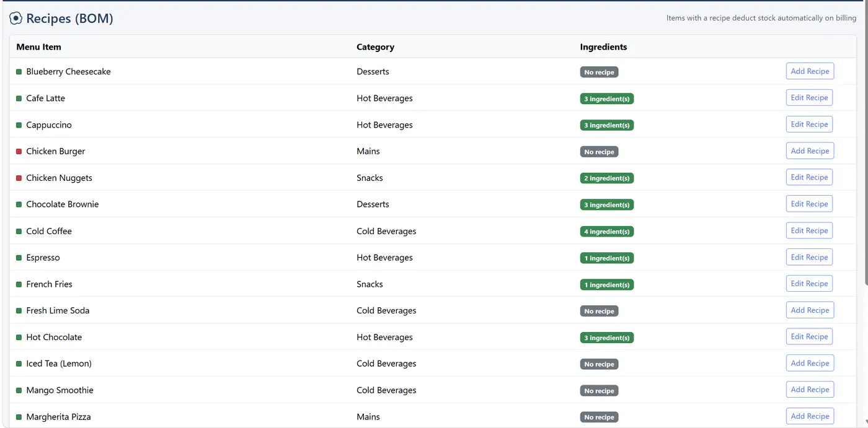
Task: Click the Cold Coffee 4 ingredient(s) badge
Action: tap(607, 232)
